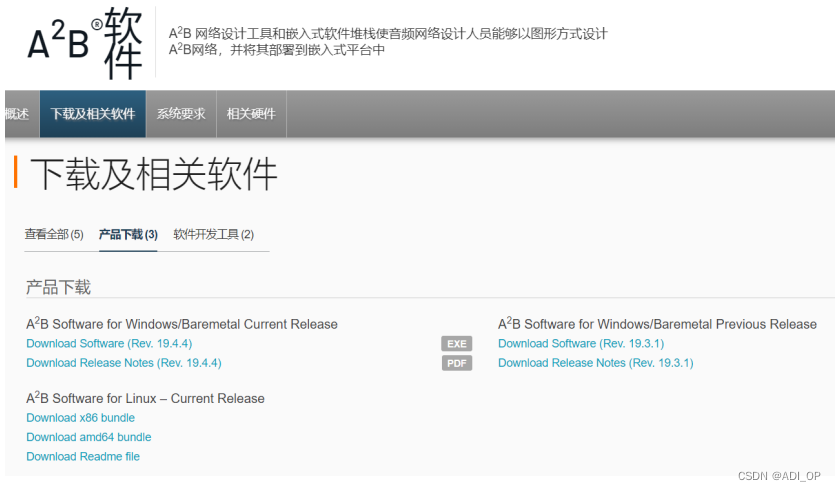Viewport: 836px width, 491px height.
Task: Download Software Rev. 19.4.4 link
Action: tap(109, 344)
